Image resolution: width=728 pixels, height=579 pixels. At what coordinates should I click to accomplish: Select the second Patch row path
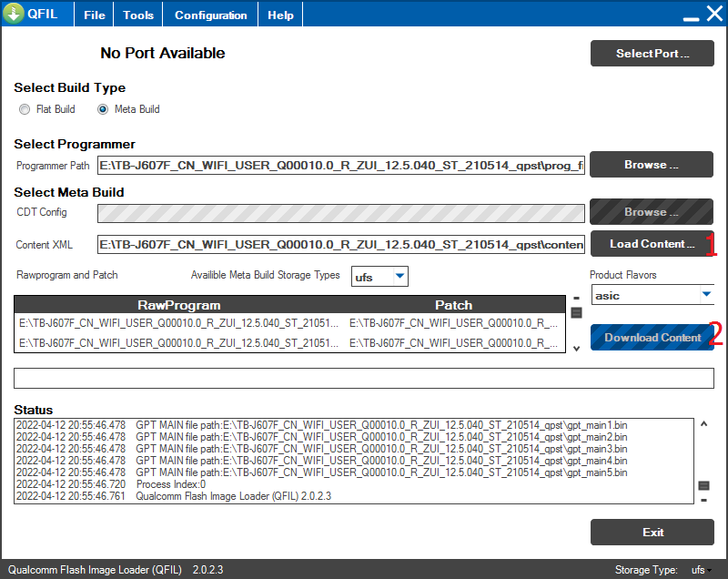pos(453,343)
